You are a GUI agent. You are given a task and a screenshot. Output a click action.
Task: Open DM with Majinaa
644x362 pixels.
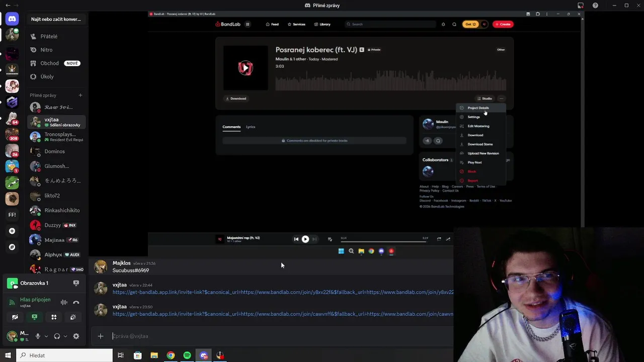coord(56,240)
